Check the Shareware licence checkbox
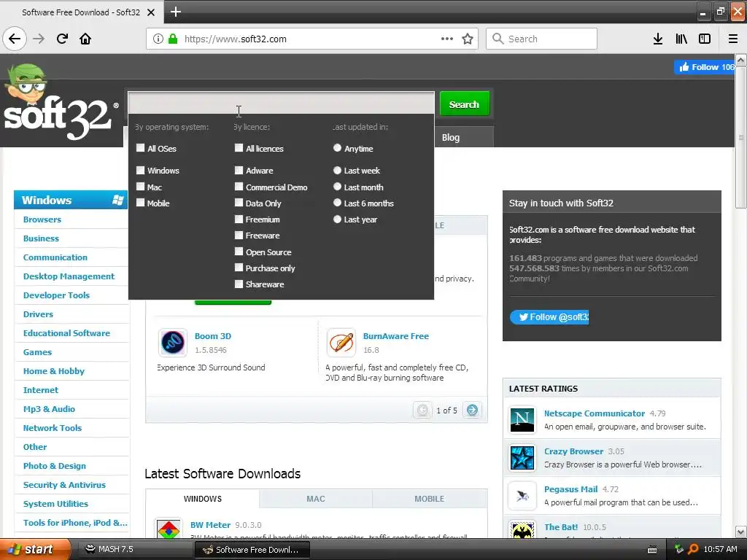Image resolution: width=747 pixels, height=560 pixels. (x=239, y=284)
